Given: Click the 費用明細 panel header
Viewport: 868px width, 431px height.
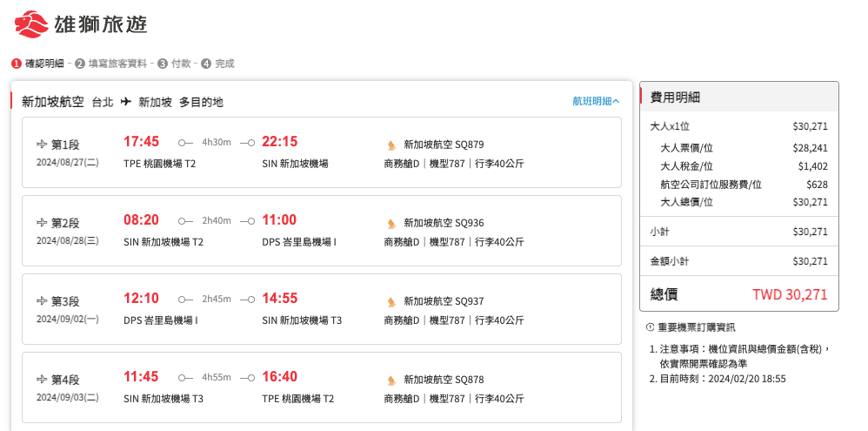Looking at the screenshot, I should (739, 98).
